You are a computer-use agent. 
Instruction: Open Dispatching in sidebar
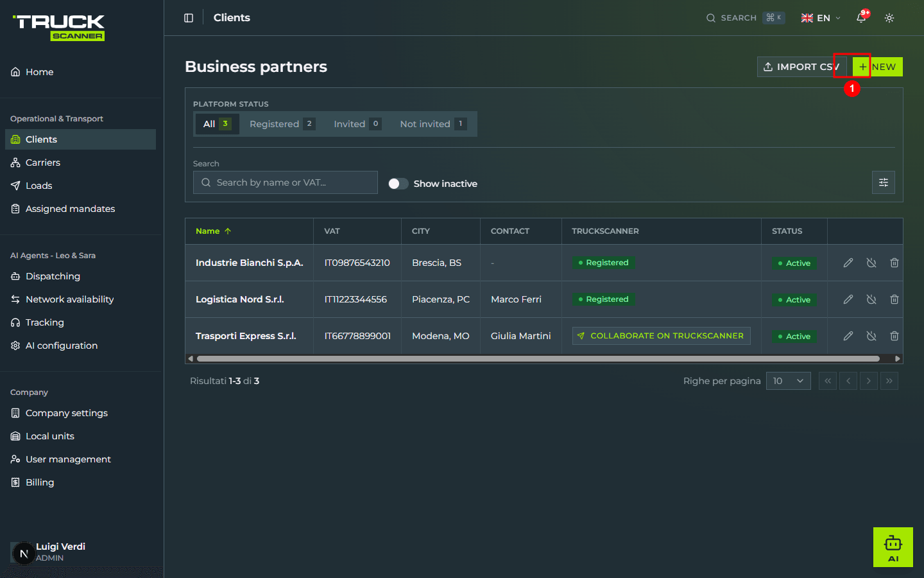click(x=80, y=276)
